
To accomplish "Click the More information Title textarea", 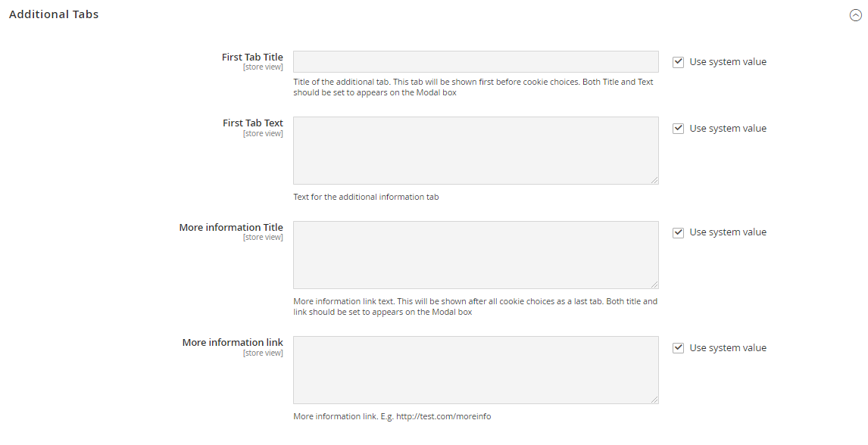I will (476, 254).
